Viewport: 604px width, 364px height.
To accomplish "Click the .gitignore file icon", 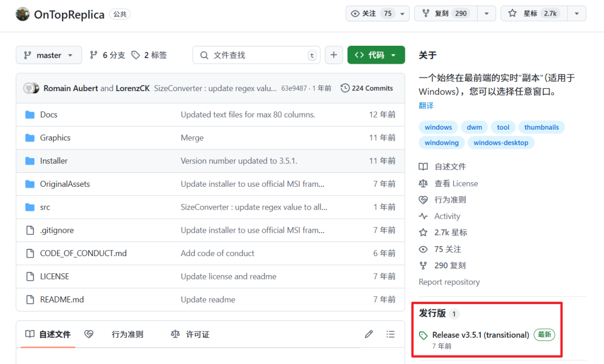I will click(30, 230).
